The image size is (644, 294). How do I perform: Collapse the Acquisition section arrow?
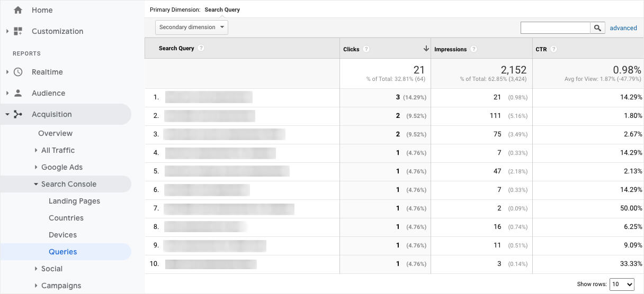(7, 114)
